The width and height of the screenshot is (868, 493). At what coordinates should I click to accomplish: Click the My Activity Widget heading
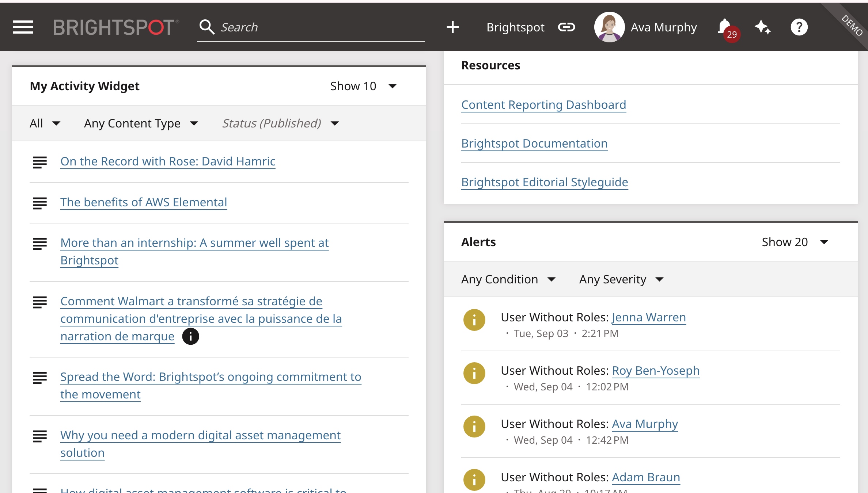tap(84, 86)
